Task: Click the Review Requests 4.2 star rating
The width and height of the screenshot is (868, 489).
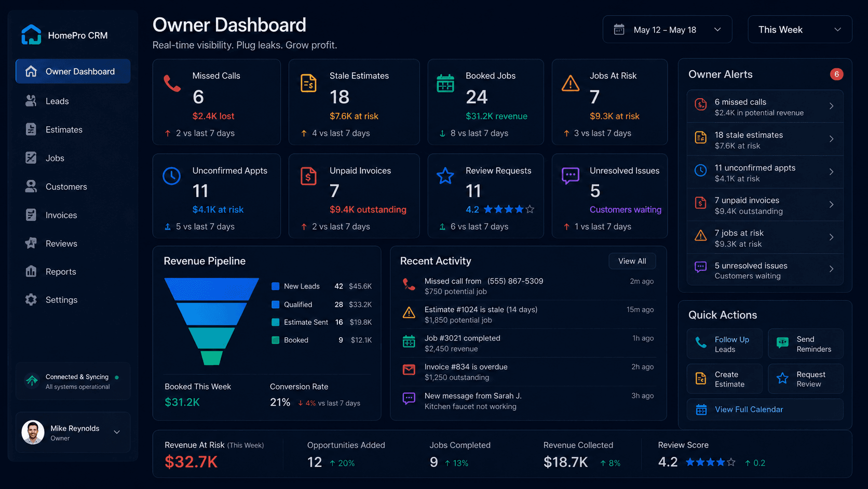Action: (499, 209)
